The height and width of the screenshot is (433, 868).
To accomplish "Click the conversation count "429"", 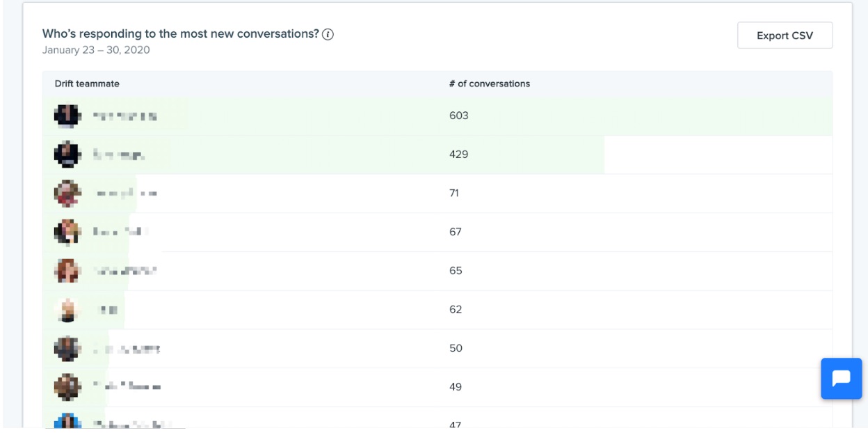I will click(x=459, y=155).
